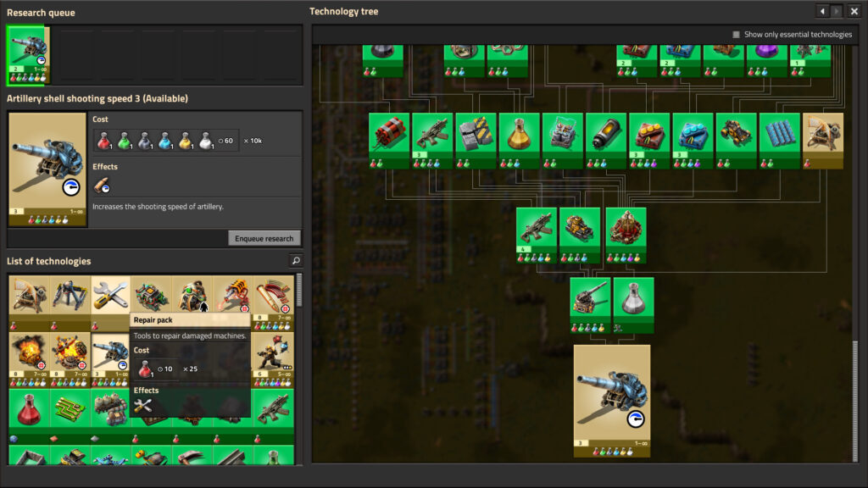
Task: Click the Enqueue research button
Action: click(264, 239)
